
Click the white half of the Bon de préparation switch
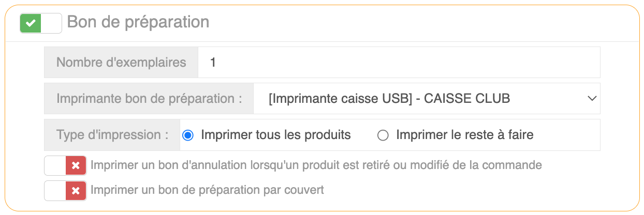51,23
